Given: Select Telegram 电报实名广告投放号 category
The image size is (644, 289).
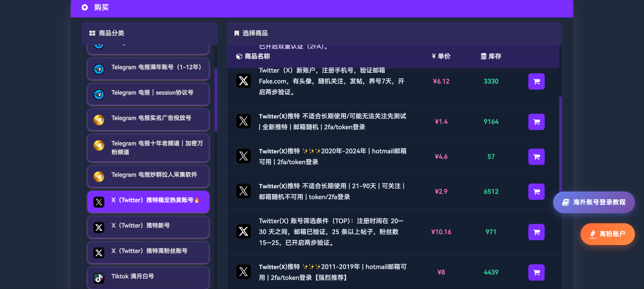Looking at the screenshot, I should 148,119.
